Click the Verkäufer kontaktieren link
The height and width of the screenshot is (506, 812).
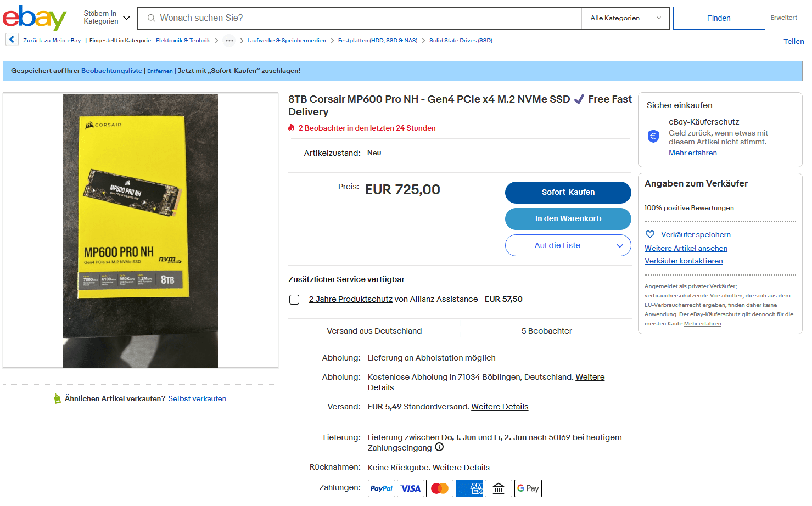point(684,261)
